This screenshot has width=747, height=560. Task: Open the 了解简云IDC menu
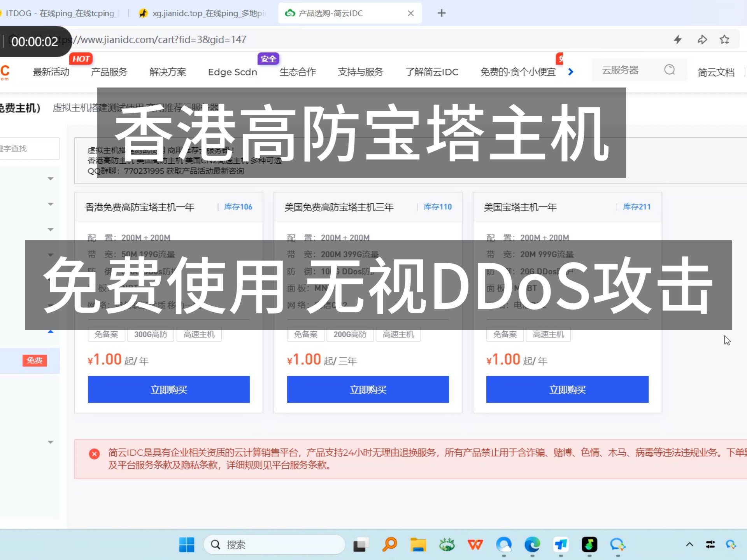(x=432, y=72)
